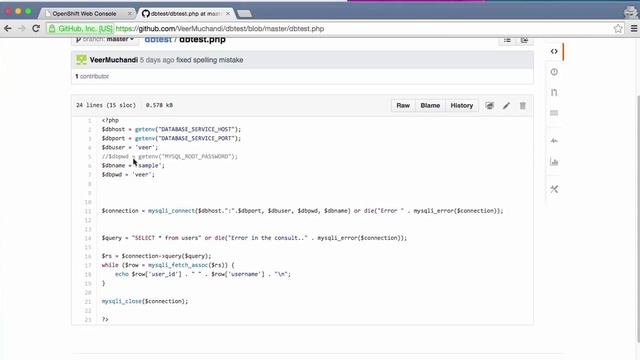
Task: Click the commented //$dbpwd line
Action: (169, 157)
